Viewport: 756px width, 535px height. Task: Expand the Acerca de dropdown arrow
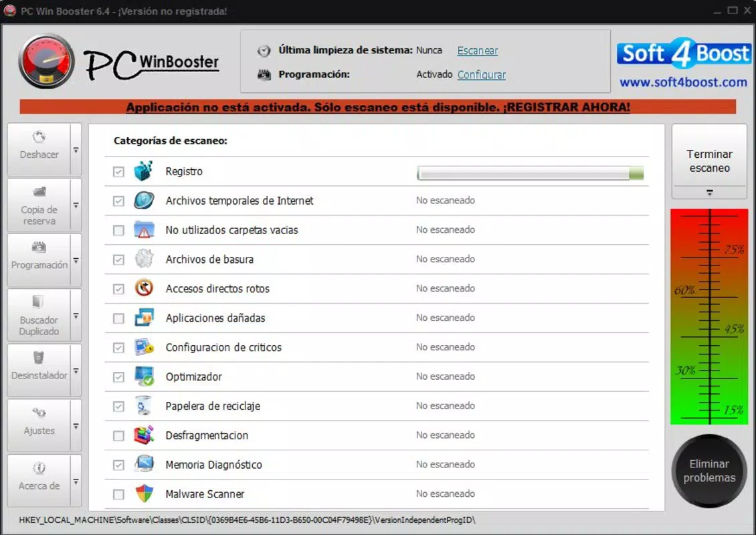click(x=76, y=481)
